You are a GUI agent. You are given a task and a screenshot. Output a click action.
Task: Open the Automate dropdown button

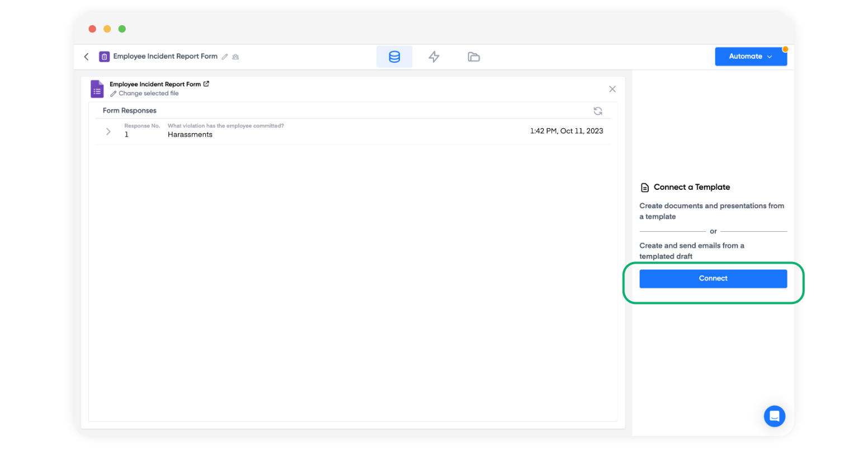(751, 57)
